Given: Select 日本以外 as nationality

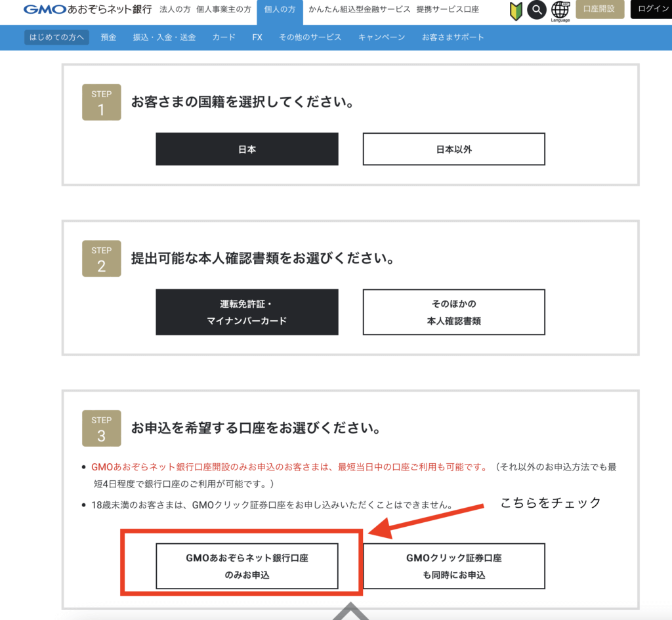Looking at the screenshot, I should (454, 149).
